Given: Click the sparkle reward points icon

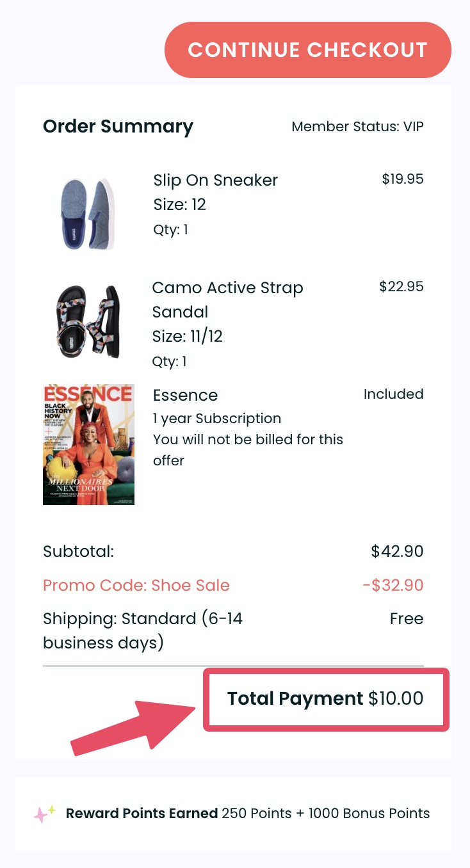Looking at the screenshot, I should point(45,814).
